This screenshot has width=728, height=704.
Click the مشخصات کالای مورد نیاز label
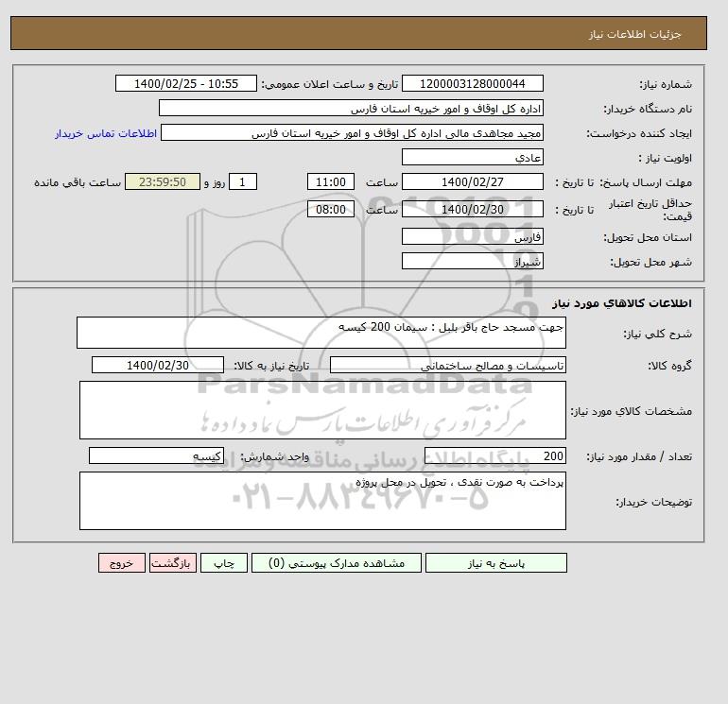coord(632,411)
